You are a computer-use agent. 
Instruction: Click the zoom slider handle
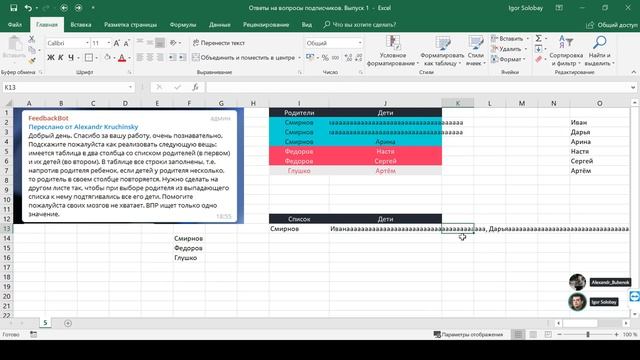point(588,335)
